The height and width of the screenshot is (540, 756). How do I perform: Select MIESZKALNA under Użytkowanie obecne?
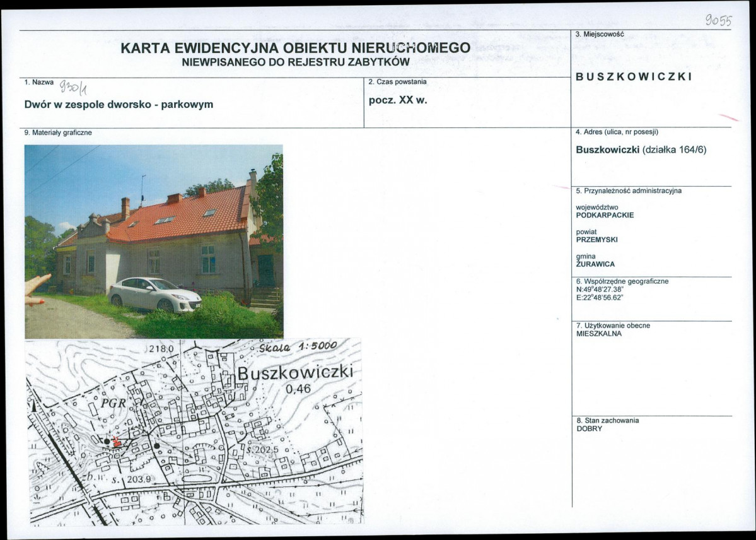pyautogui.click(x=598, y=335)
